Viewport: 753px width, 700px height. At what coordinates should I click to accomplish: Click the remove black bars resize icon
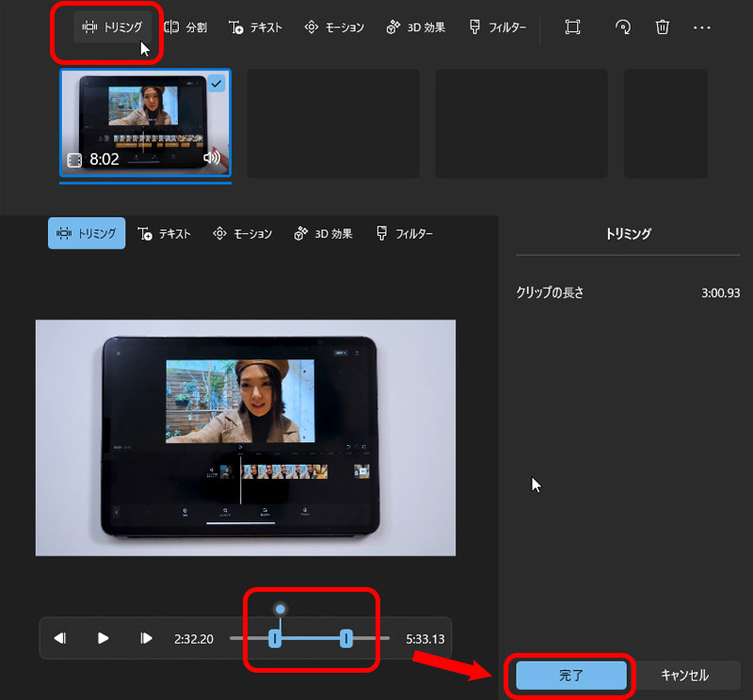572,27
